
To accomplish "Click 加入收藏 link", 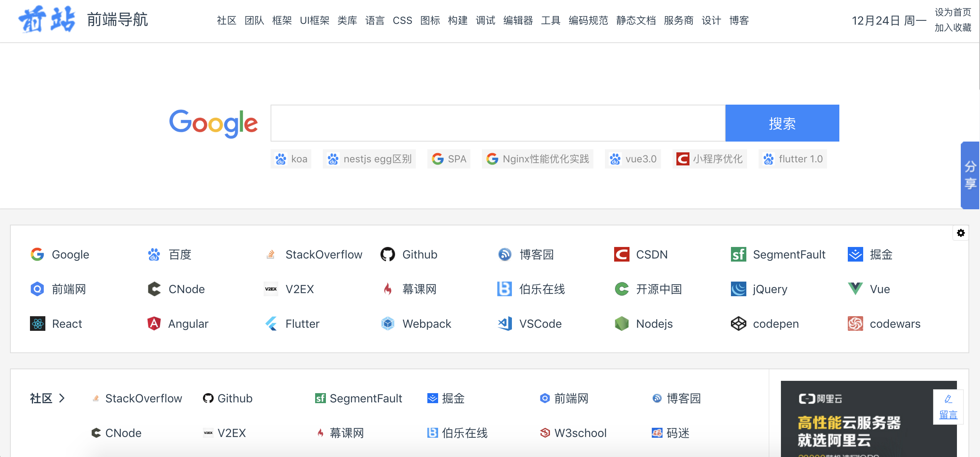I will pyautogui.click(x=953, y=28).
